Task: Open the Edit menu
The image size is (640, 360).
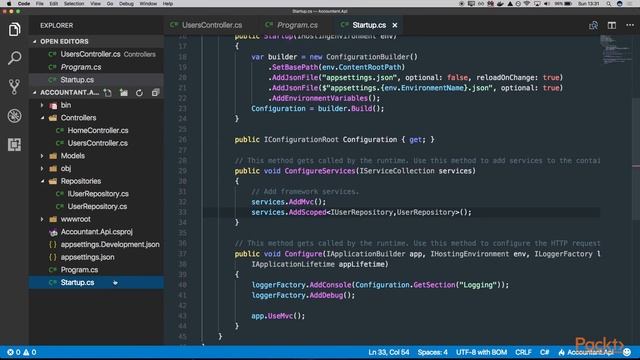Action: 53,4
